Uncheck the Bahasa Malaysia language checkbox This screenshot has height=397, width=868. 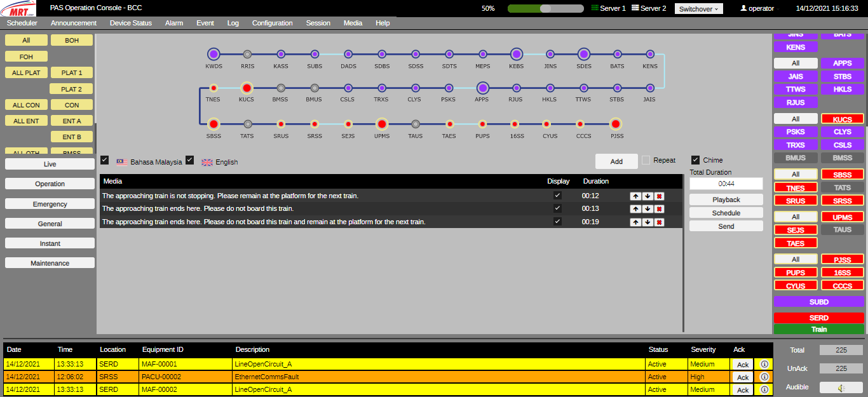click(105, 160)
